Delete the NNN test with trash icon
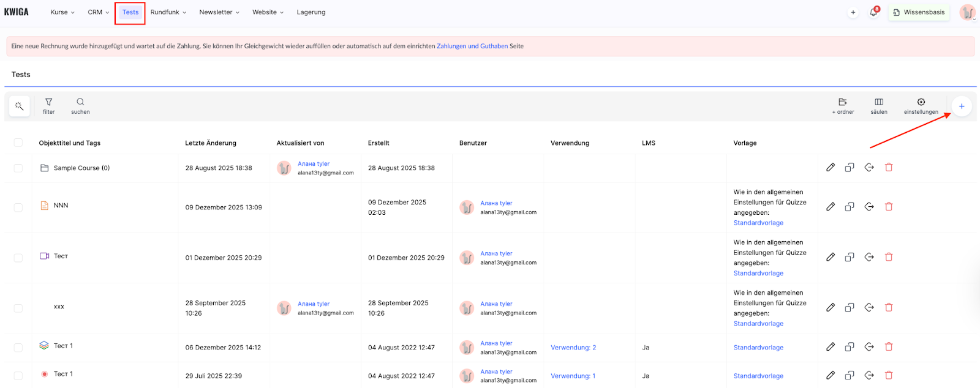 [x=889, y=207]
